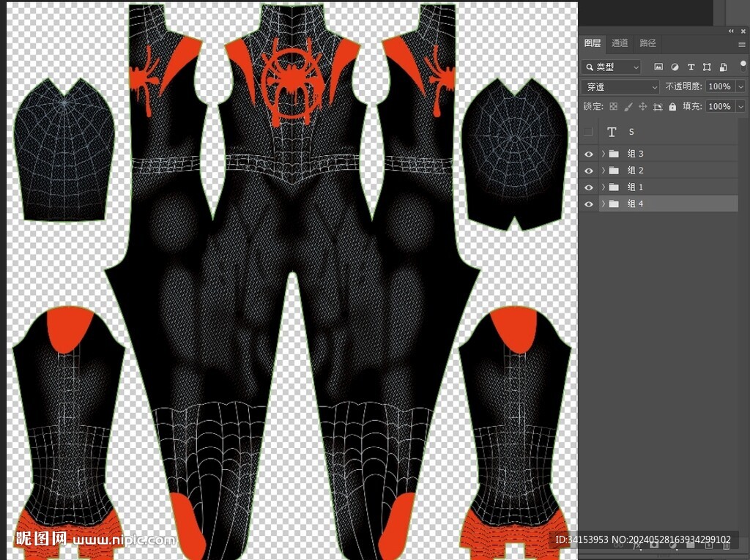This screenshot has width=750, height=560.
Task: Select the T thumbnail of layer S
Action: [612, 132]
